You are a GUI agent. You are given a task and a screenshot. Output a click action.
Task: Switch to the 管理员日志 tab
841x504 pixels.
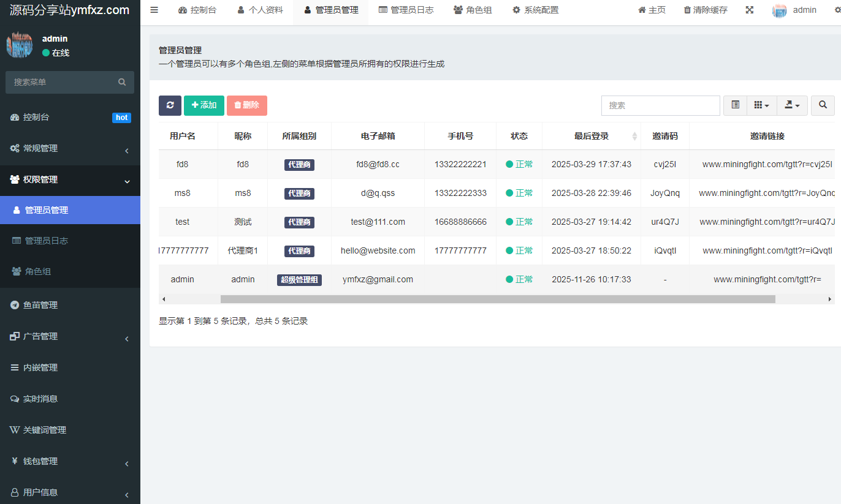[x=406, y=10]
